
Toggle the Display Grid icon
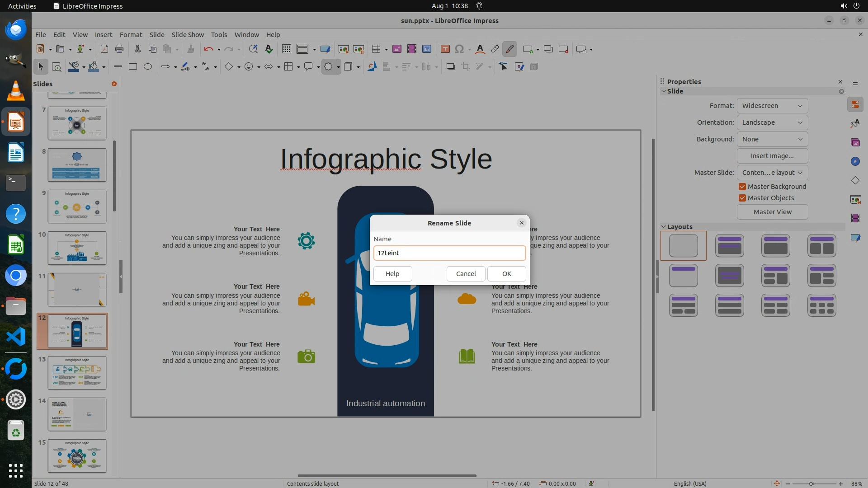pos(286,49)
